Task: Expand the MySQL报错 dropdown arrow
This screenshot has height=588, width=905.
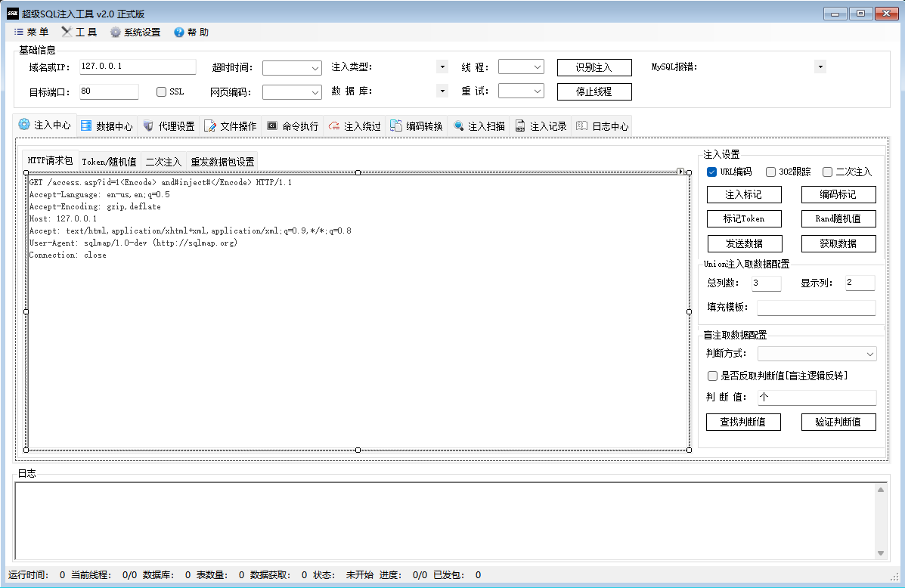Action: click(x=820, y=67)
